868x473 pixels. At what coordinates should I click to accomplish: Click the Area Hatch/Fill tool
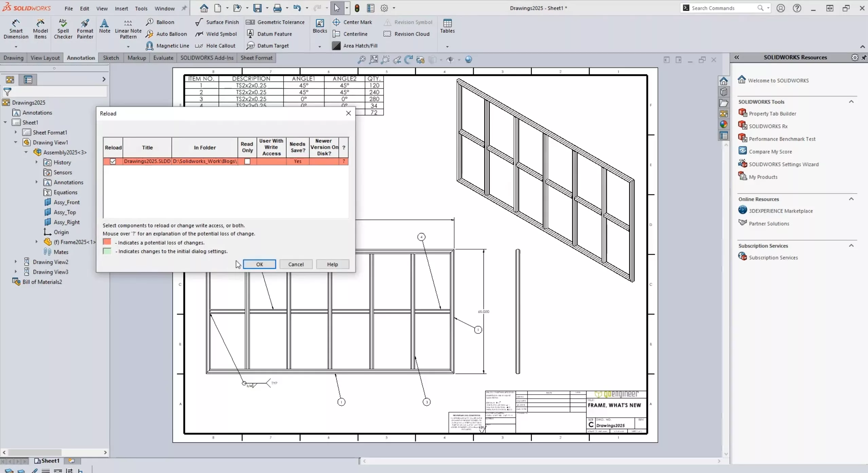(355, 46)
